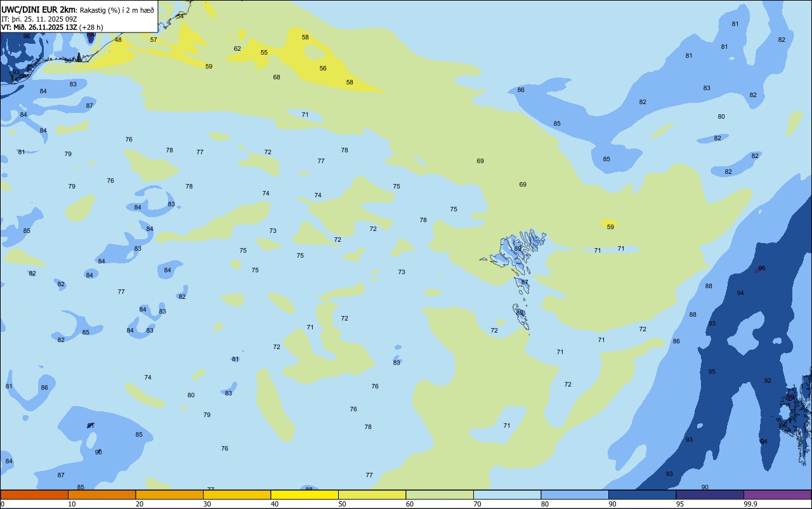Click the 'Rakastig (%) í 2 m hæð' label
Image resolution: width=812 pixels, height=509 pixels.
coord(117,10)
